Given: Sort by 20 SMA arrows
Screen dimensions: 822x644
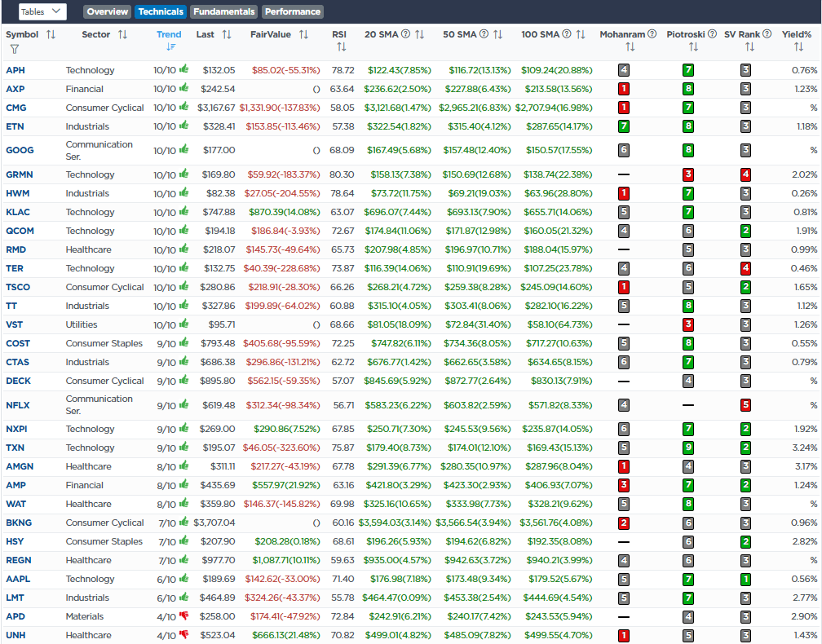Looking at the screenshot, I should click(x=419, y=34).
